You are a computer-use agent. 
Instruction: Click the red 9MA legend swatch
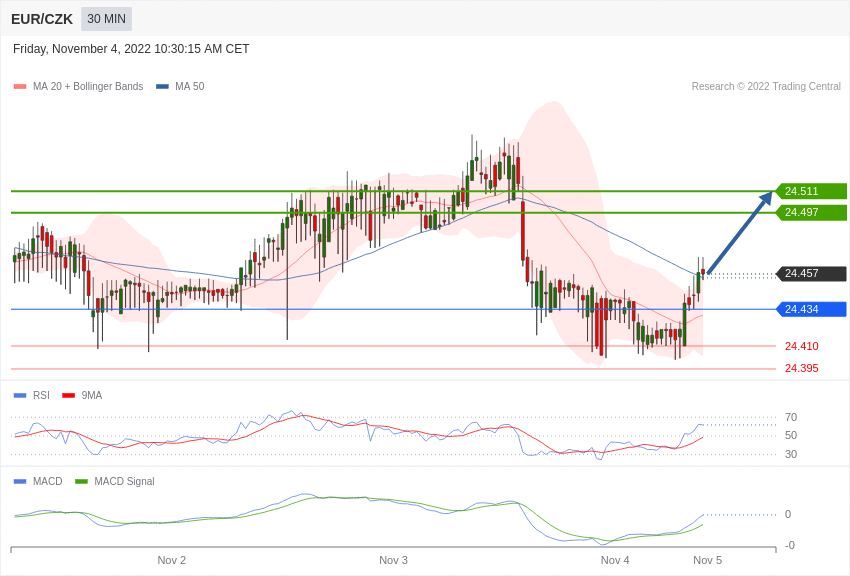pos(68,396)
